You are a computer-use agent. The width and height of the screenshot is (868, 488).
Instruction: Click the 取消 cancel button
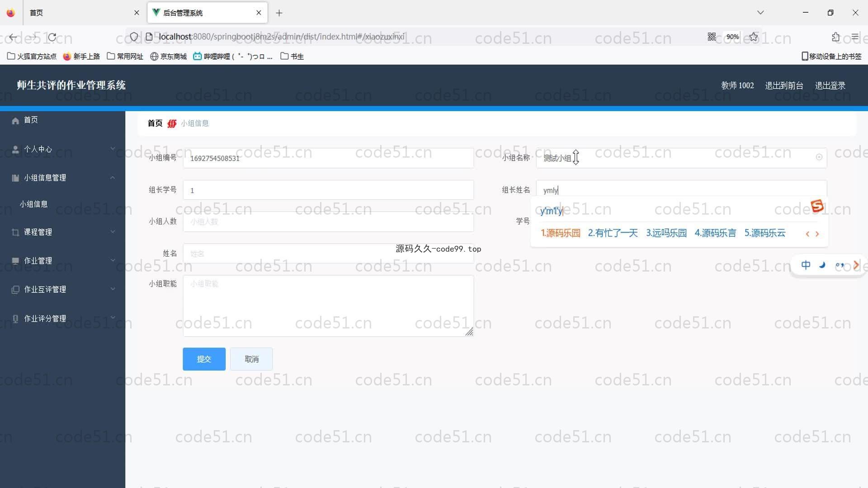[251, 359]
